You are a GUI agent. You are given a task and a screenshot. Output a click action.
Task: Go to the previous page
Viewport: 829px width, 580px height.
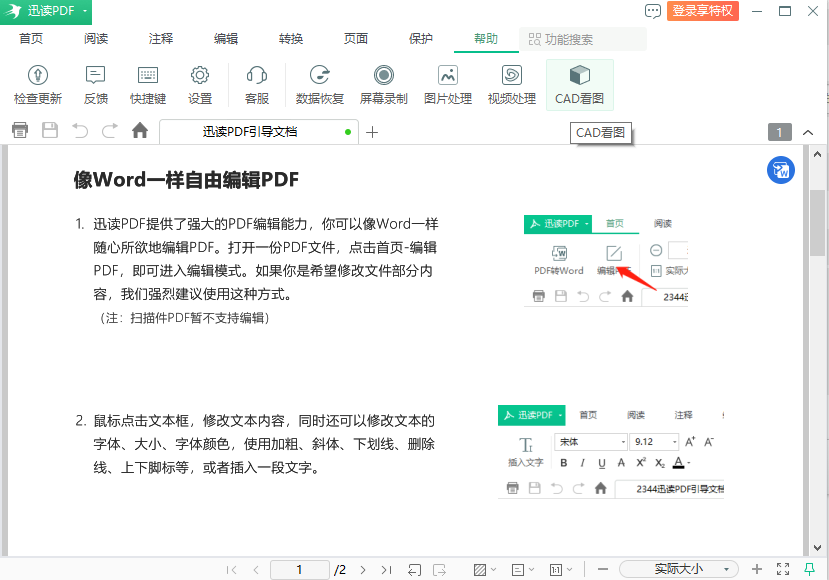pos(256,569)
